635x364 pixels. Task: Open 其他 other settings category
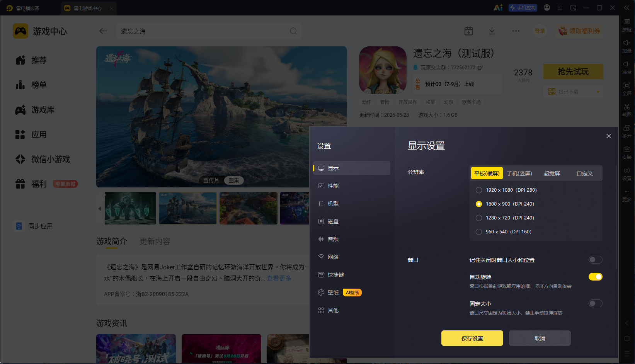[352, 310]
